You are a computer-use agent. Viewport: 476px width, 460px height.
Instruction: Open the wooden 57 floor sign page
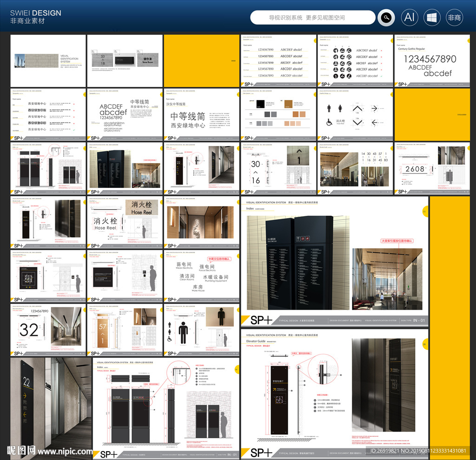125,330
